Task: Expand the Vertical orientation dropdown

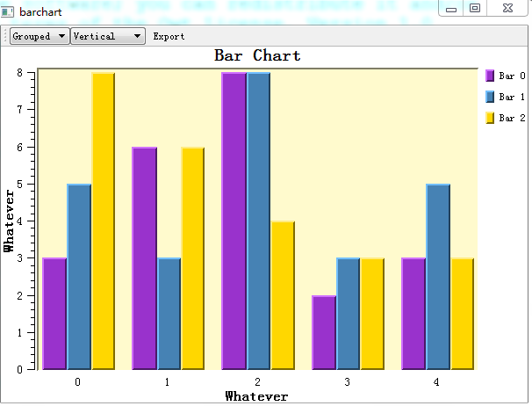Action: 107,36
